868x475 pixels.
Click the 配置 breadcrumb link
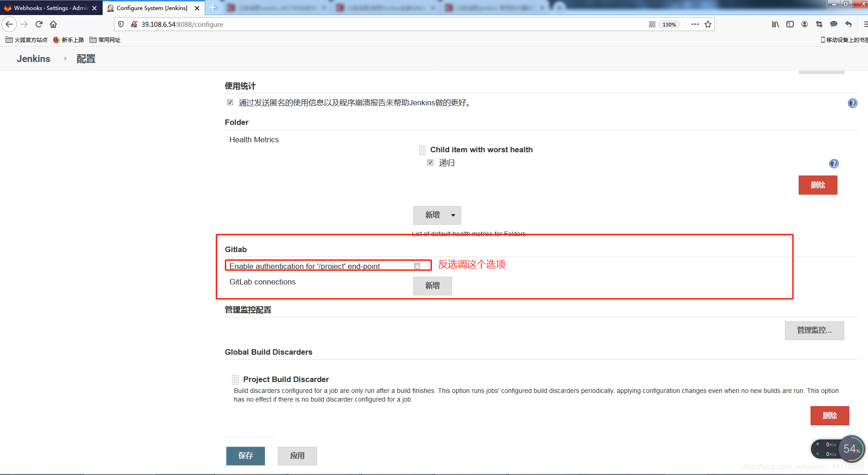[86, 59]
